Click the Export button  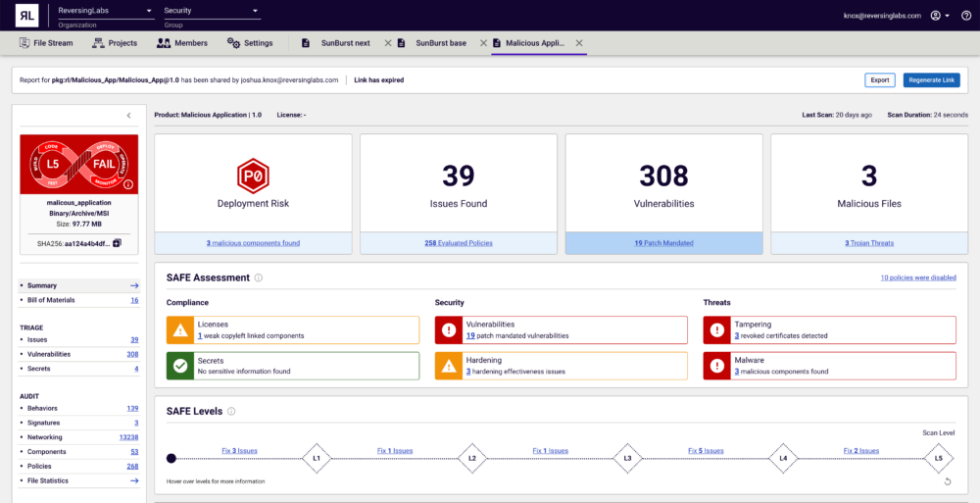pyautogui.click(x=879, y=80)
